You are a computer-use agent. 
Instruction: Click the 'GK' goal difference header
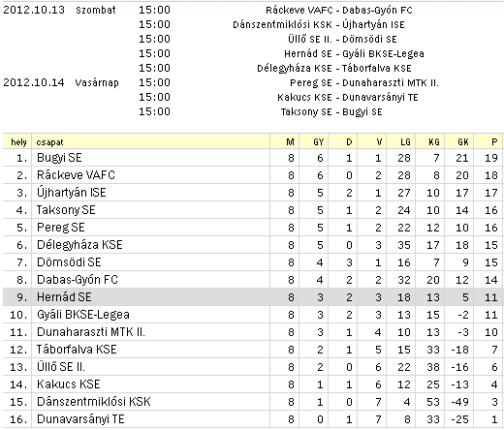tap(463, 142)
